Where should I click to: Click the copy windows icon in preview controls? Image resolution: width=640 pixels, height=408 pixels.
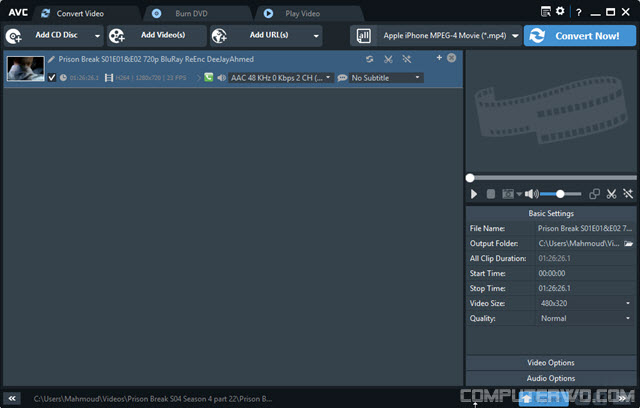click(x=594, y=194)
